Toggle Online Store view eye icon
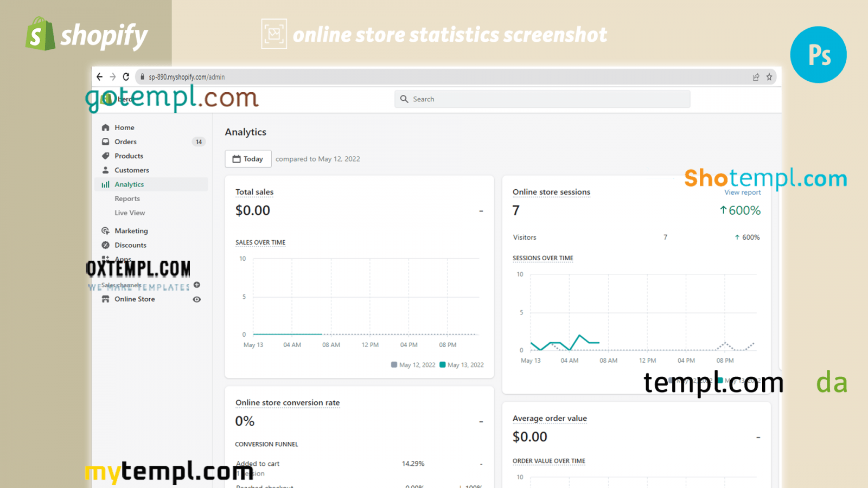Image resolution: width=868 pixels, height=488 pixels. click(x=197, y=299)
